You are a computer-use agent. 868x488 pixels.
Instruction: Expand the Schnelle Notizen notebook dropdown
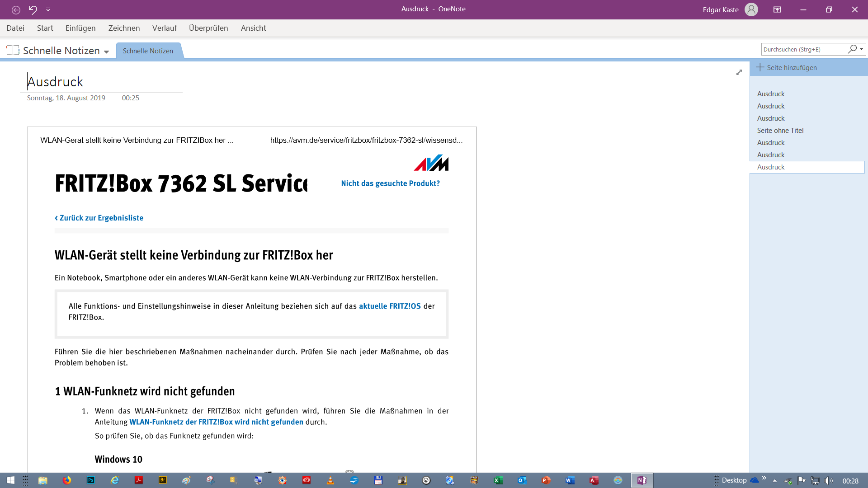click(x=106, y=52)
